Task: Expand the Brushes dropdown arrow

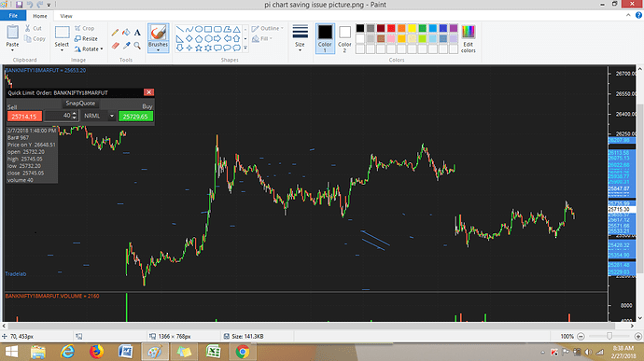Action: [x=158, y=50]
